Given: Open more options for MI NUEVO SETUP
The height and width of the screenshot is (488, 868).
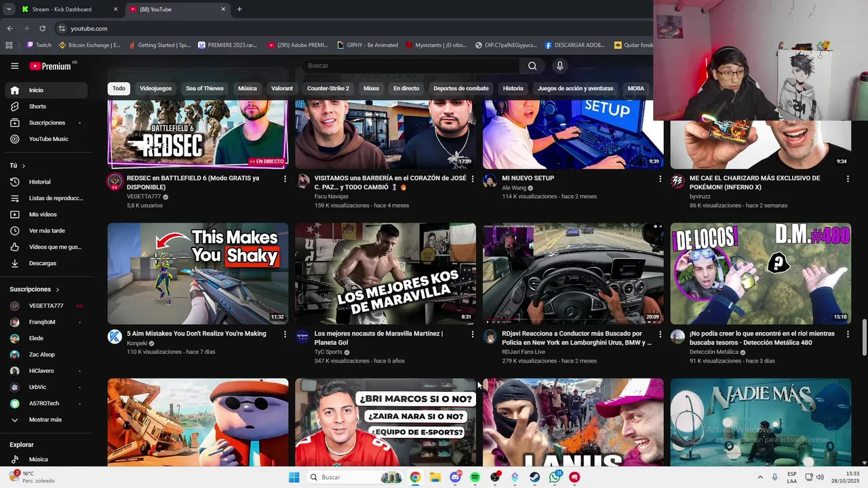Looking at the screenshot, I should click(x=660, y=179).
